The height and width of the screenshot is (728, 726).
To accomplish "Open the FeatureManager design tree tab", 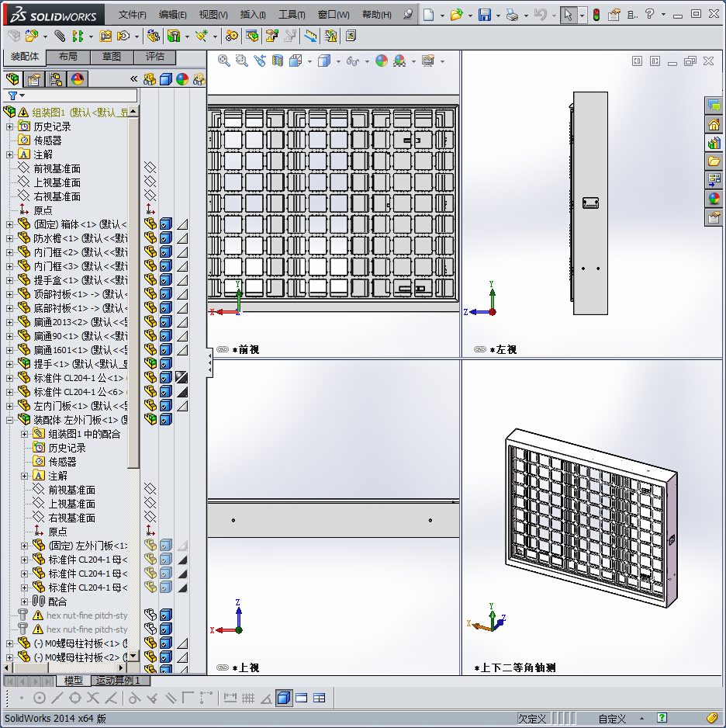I will pos(12,79).
